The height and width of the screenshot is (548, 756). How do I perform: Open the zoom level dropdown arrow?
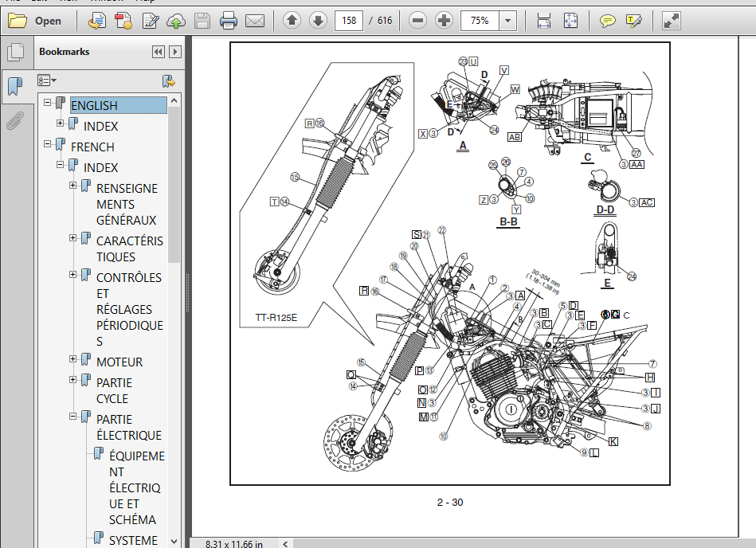click(x=507, y=21)
